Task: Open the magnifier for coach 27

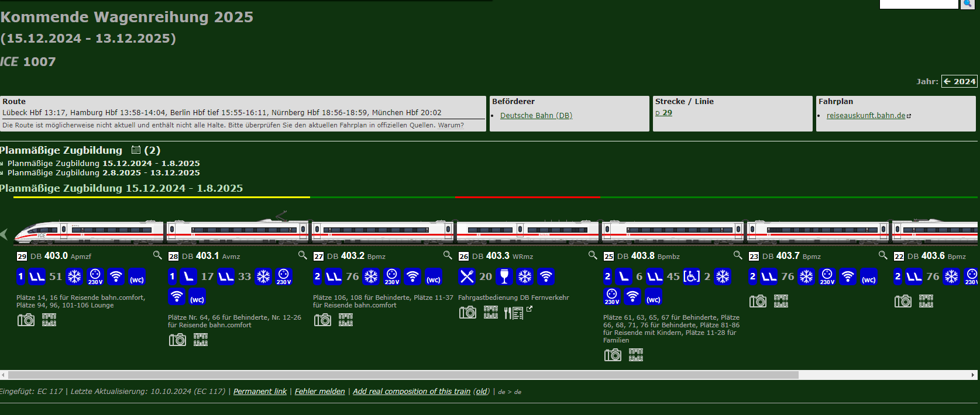Action: pyautogui.click(x=448, y=255)
